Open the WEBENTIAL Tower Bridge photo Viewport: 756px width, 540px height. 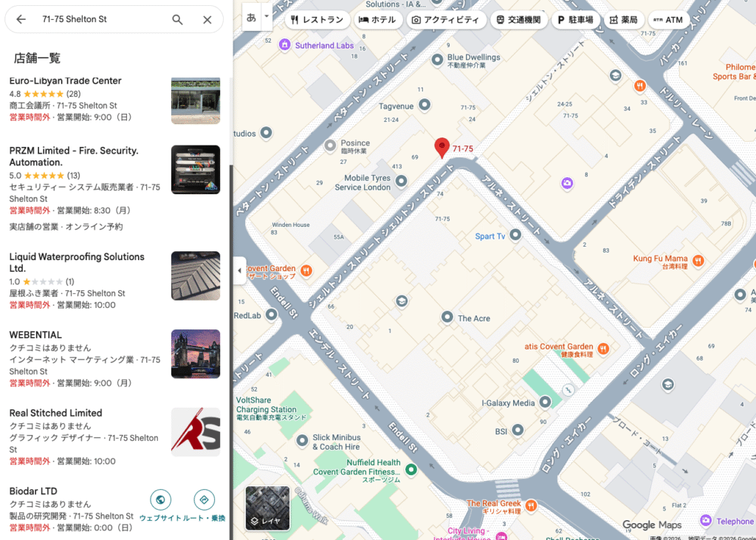point(195,354)
